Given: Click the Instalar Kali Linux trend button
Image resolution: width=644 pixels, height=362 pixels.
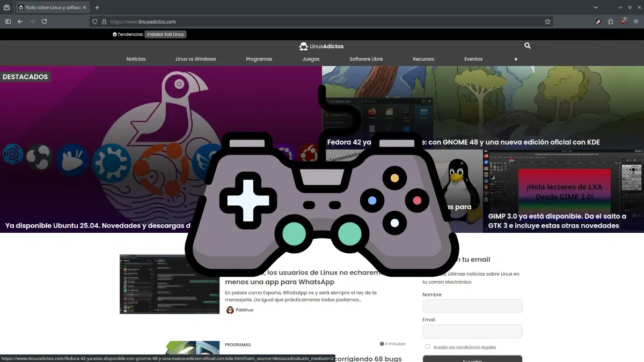Looking at the screenshot, I should coord(166,34).
